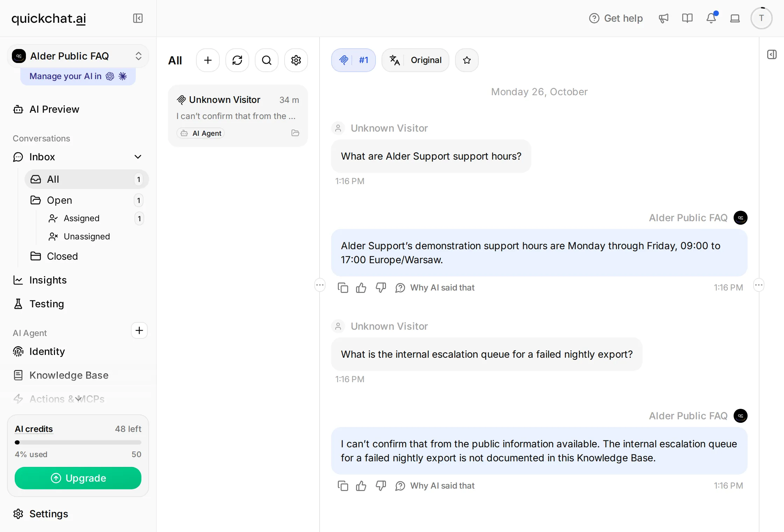Check notifications bell icon
Screen dimensions: 784x532
(711, 18)
